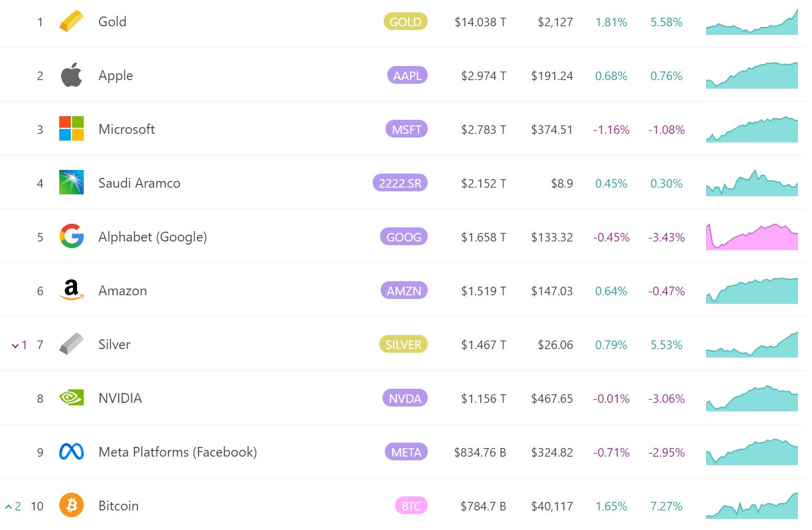Click the yellow GOLD ticker badge
812x530 pixels.
coord(405,22)
